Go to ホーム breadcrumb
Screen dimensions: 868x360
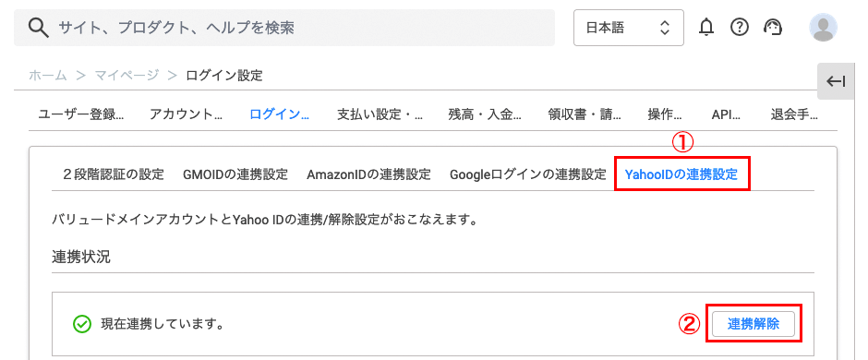pos(48,75)
